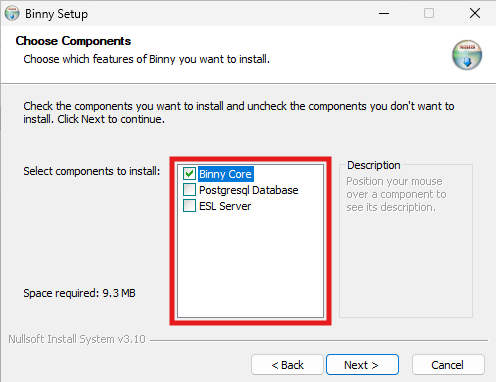Minimize the Binny Setup window

click(384, 13)
